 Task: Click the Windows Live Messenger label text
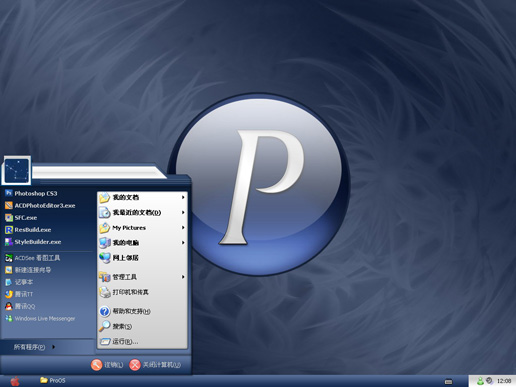click(x=45, y=319)
